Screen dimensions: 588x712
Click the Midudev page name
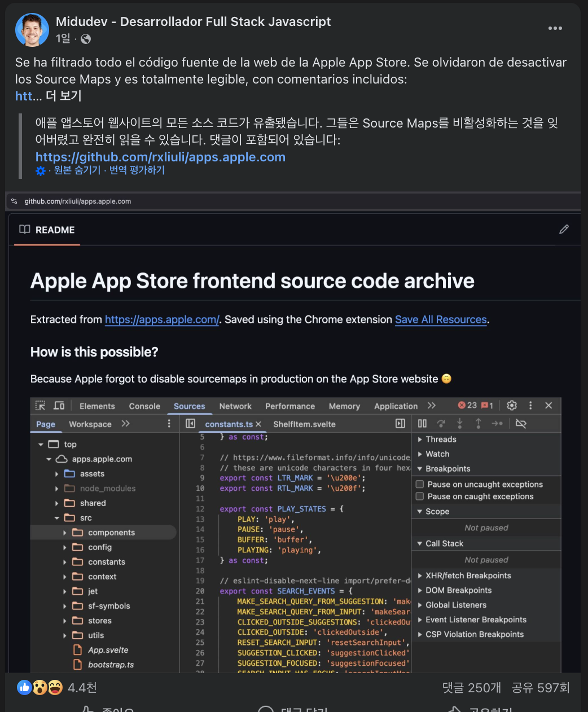(193, 21)
